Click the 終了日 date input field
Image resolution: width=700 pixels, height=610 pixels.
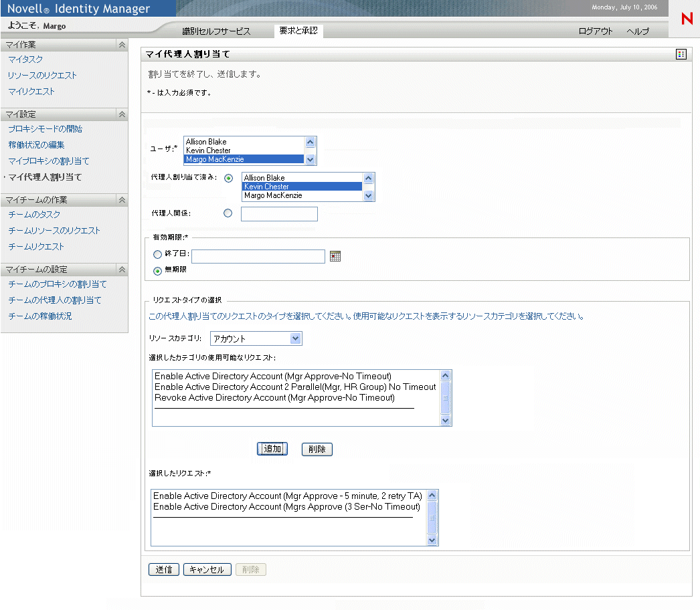coord(258,257)
